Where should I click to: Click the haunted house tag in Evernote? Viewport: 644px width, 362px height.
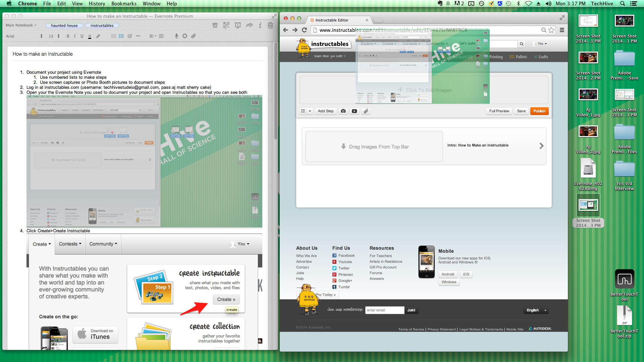64,25
